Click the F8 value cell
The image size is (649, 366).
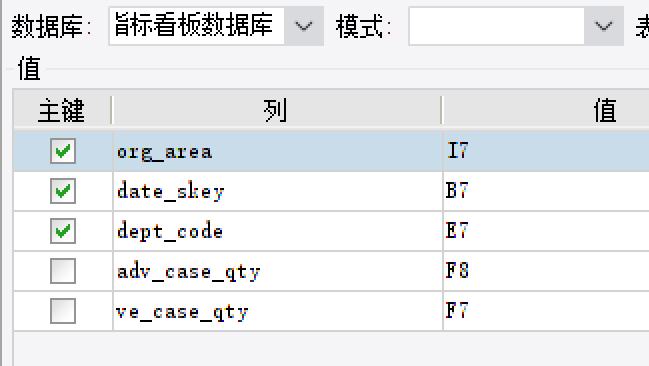[546, 271]
